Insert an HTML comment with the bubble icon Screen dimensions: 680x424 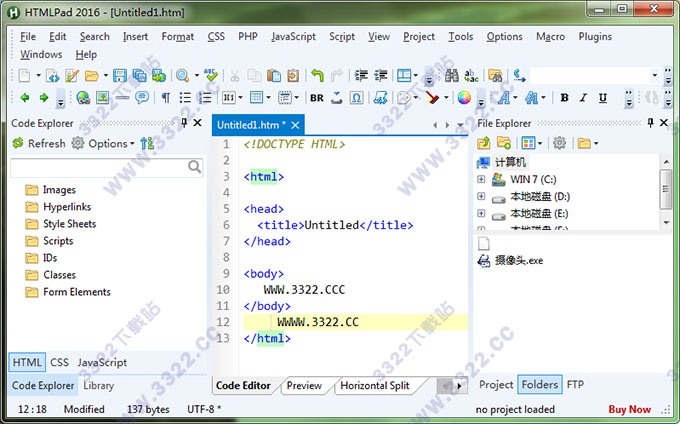point(142,98)
